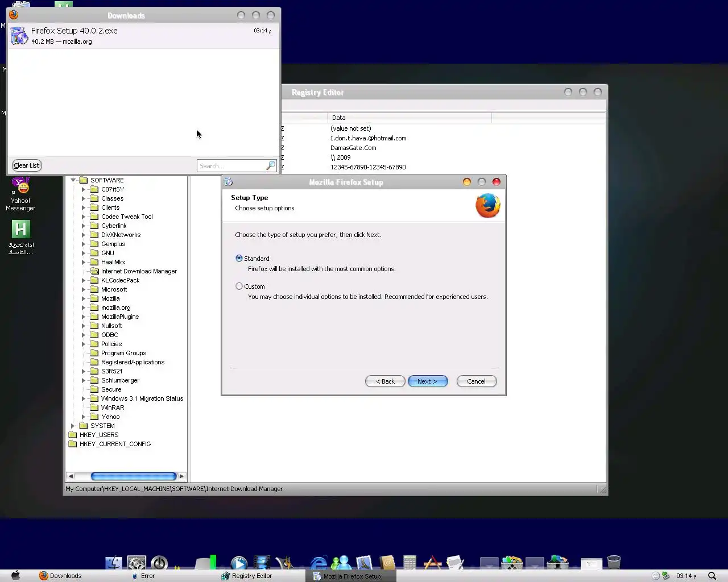This screenshot has width=728, height=582.
Task: Open the Yahoo! Messenger desktop icon
Action: coord(20,194)
